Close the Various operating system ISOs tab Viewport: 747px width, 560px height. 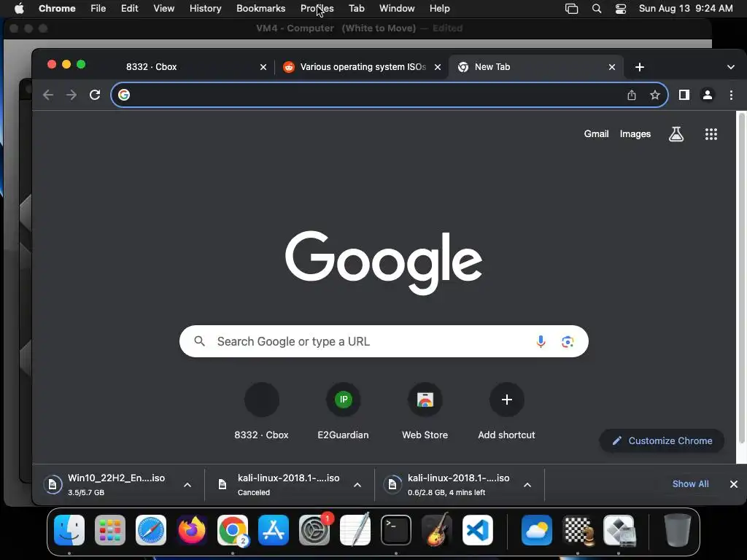coord(438,67)
